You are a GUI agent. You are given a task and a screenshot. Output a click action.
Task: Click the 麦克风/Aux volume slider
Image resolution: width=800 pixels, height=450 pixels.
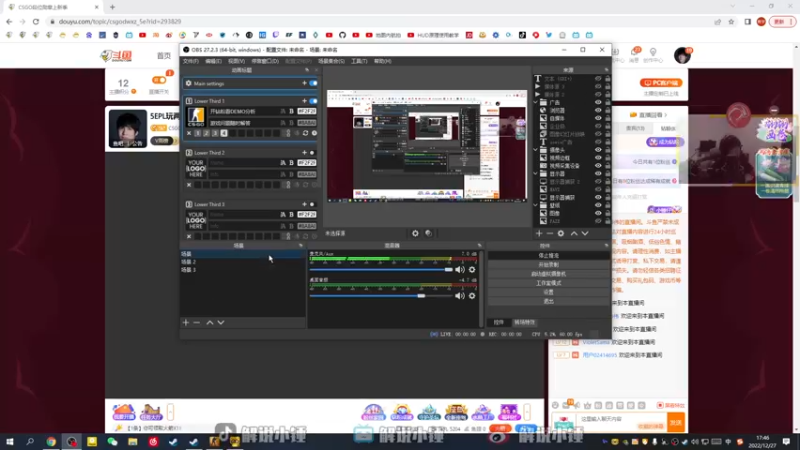(381, 269)
